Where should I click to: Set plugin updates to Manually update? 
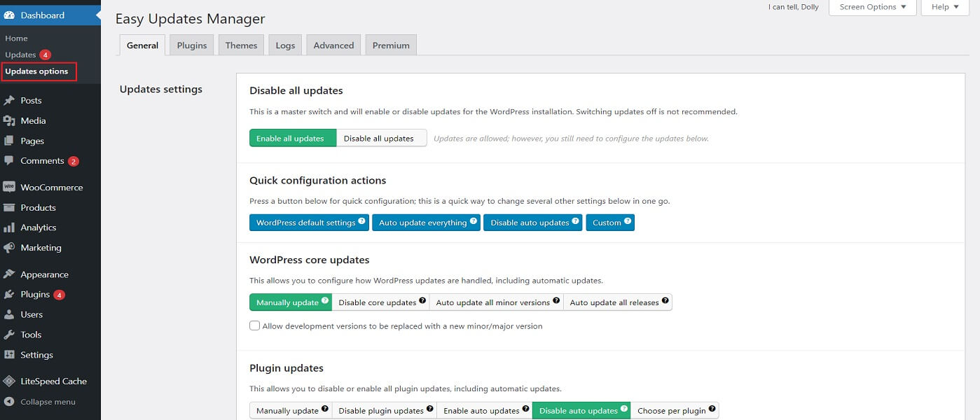pos(291,410)
